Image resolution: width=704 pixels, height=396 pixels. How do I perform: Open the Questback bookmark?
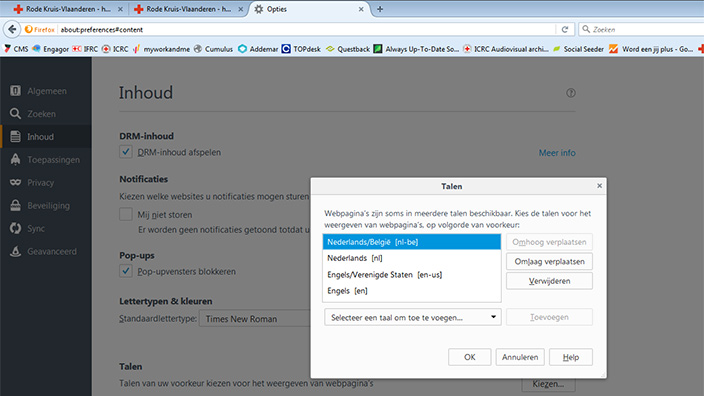348,49
